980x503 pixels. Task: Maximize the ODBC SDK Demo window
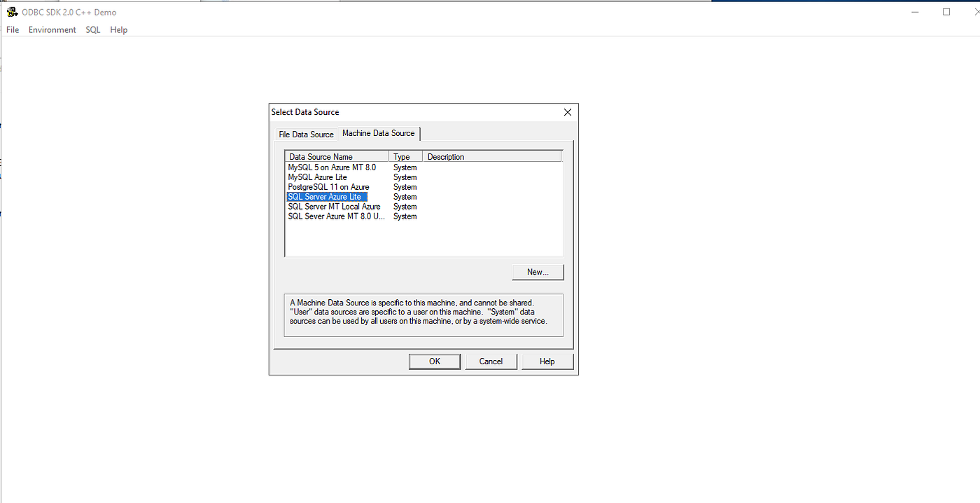[x=946, y=12]
